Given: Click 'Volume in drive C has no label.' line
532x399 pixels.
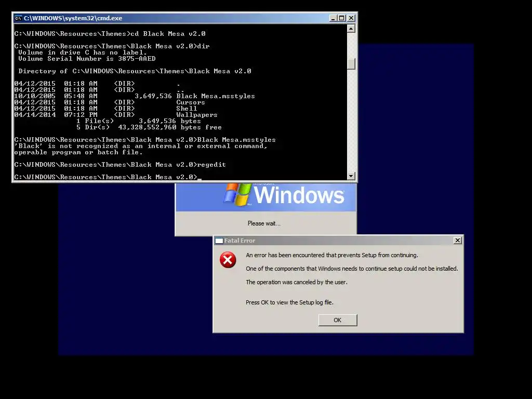Looking at the screenshot, I should pos(83,52).
